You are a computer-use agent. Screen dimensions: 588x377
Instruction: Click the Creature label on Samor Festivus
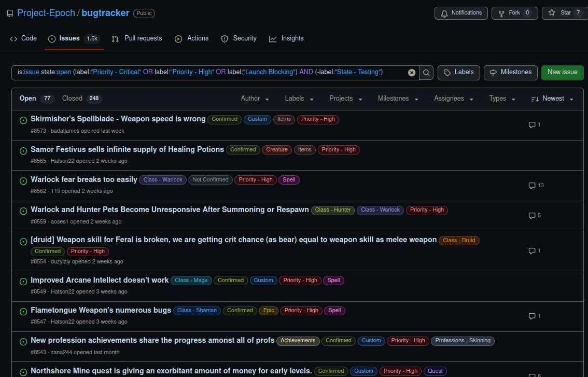tap(277, 150)
